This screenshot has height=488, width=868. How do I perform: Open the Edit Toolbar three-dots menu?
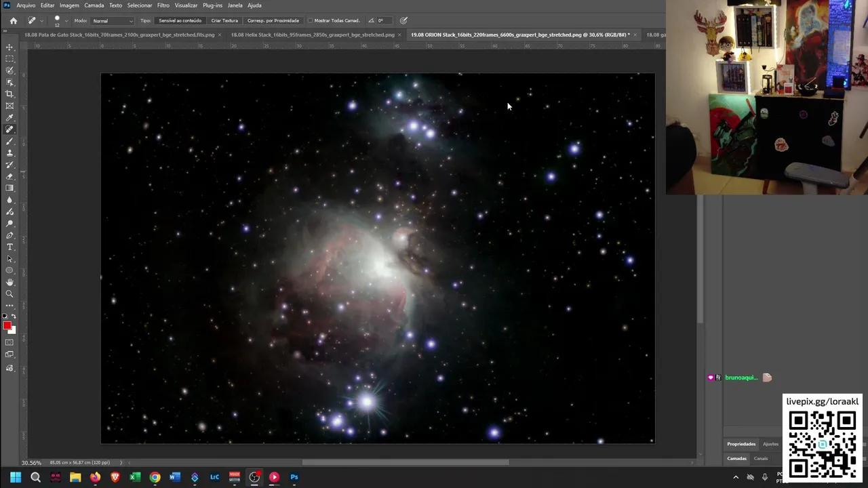tap(9, 306)
